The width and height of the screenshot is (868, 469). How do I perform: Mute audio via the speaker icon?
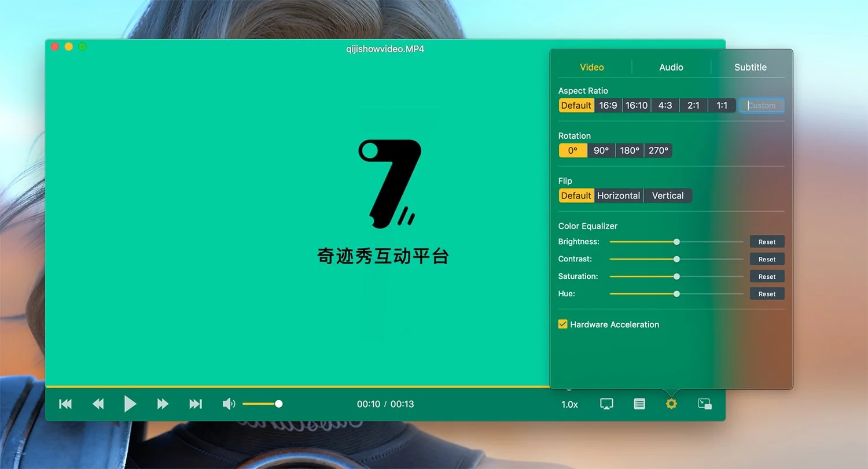click(x=229, y=404)
